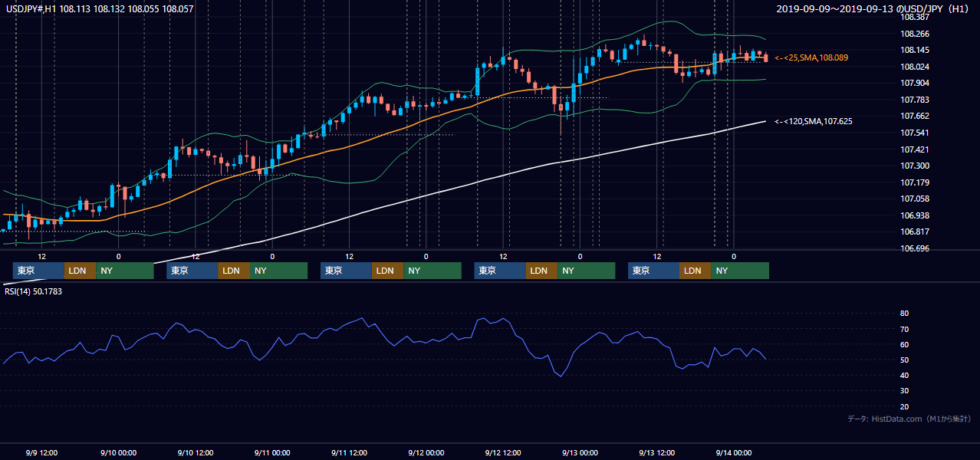This screenshot has height=460, width=980.
Task: Click the 9/9 12:00 date axis label
Action: [x=42, y=452]
